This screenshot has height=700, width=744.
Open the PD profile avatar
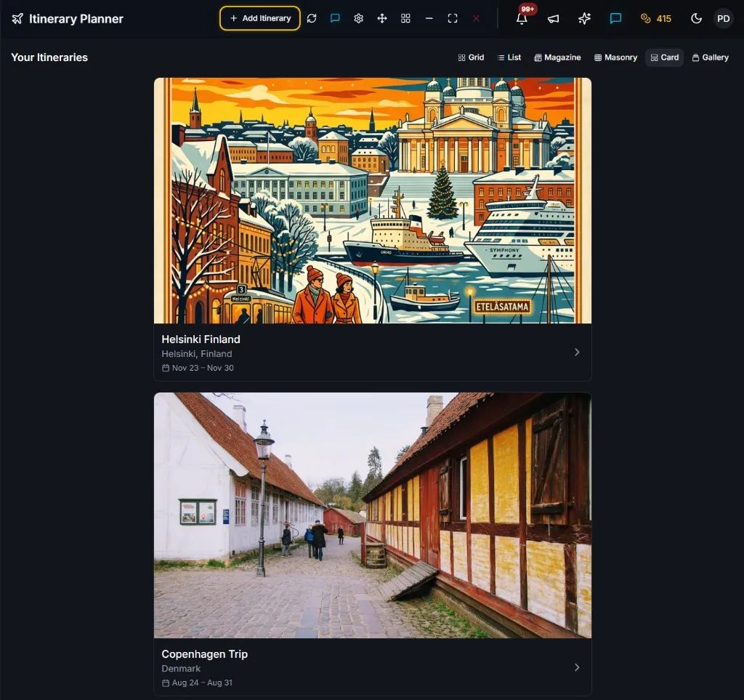[x=723, y=18]
